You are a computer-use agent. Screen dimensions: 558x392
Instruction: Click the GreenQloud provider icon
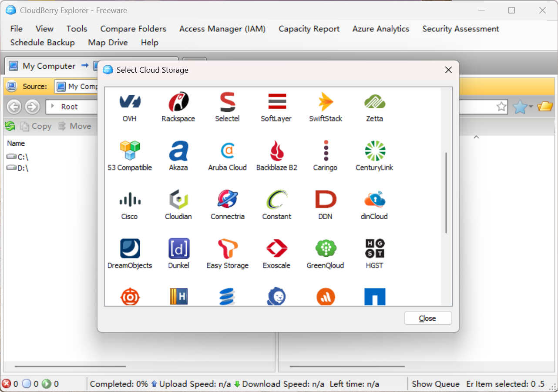[325, 249]
